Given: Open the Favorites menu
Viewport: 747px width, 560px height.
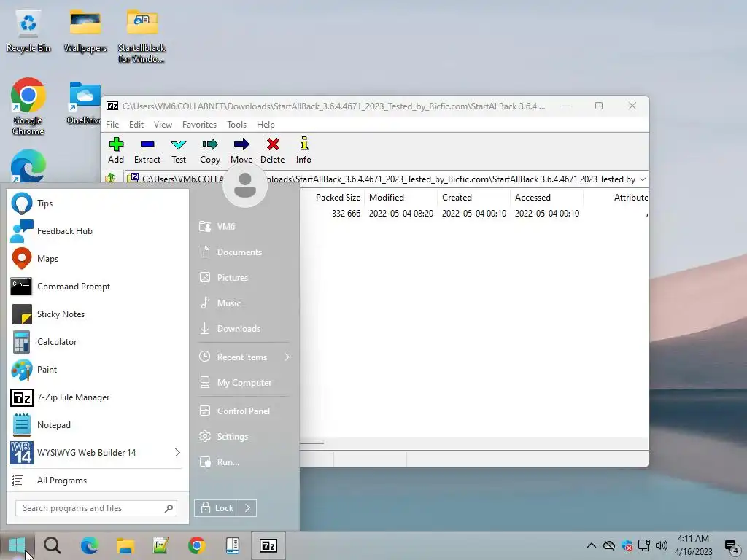Looking at the screenshot, I should point(199,124).
